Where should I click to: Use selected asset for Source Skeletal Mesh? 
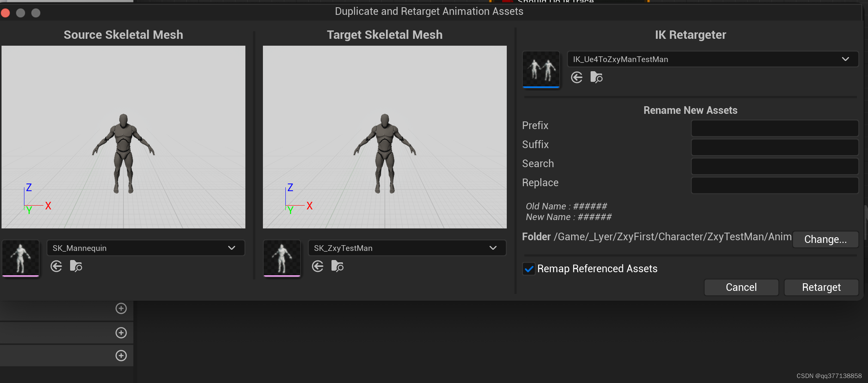pos(56,266)
